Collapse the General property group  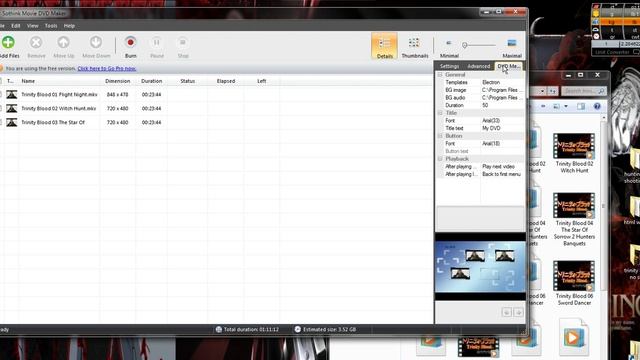coord(440,75)
